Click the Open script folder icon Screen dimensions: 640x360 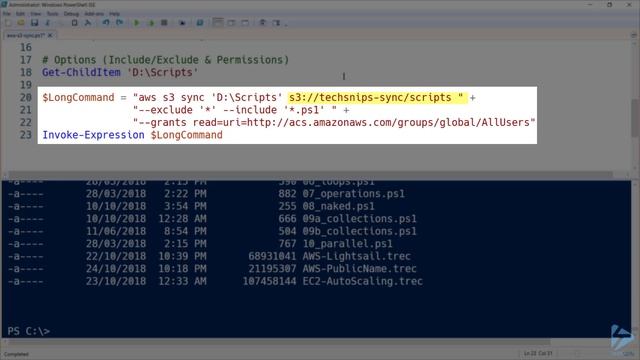point(21,23)
